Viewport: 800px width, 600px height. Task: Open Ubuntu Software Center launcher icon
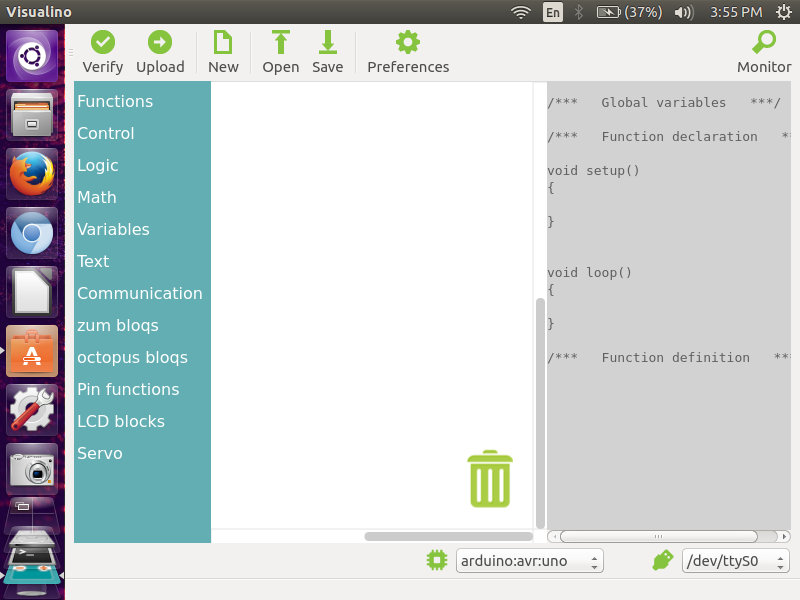[32, 351]
